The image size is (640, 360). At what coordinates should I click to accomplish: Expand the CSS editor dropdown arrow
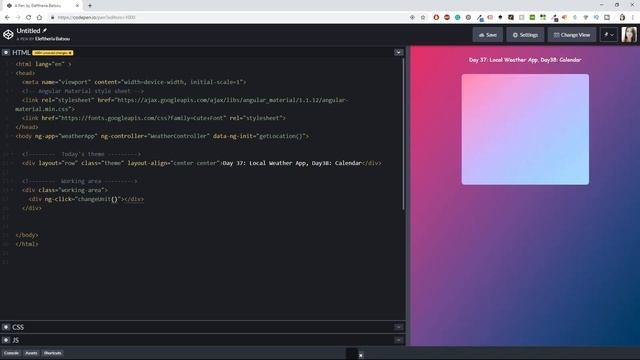point(398,327)
